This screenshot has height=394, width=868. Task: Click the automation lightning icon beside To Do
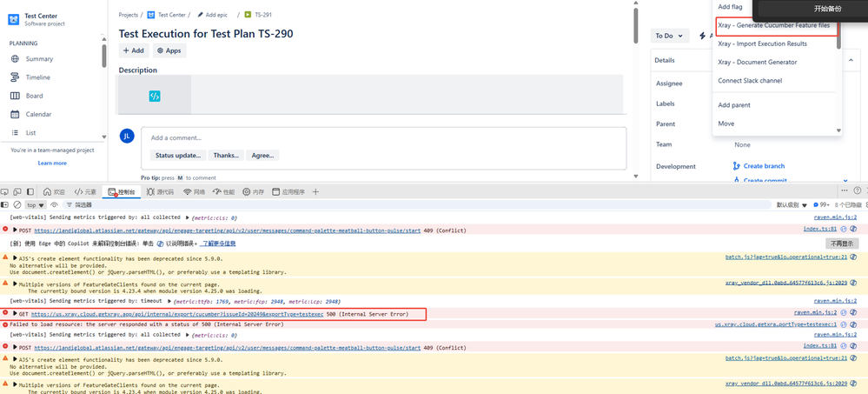[703, 36]
